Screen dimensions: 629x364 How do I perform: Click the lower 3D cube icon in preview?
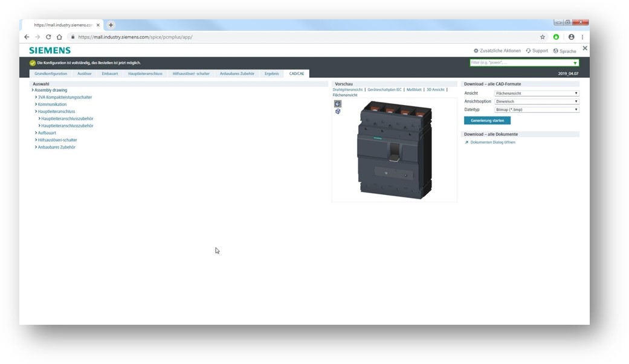[338, 112]
